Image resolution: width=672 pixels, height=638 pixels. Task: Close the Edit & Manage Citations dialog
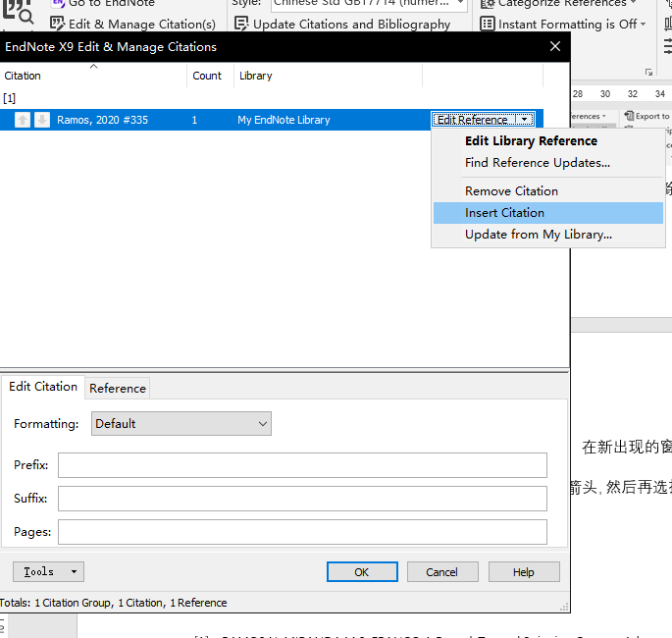click(x=555, y=46)
